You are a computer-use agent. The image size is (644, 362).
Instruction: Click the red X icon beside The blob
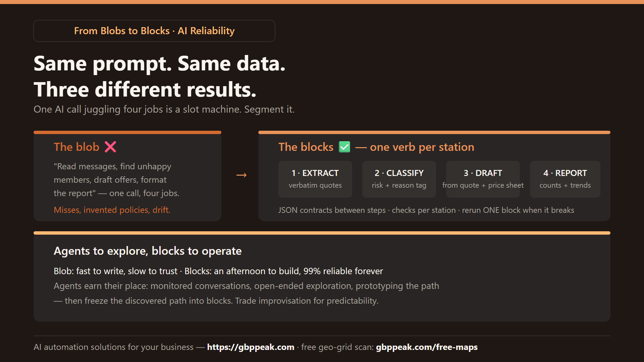pyautogui.click(x=110, y=147)
